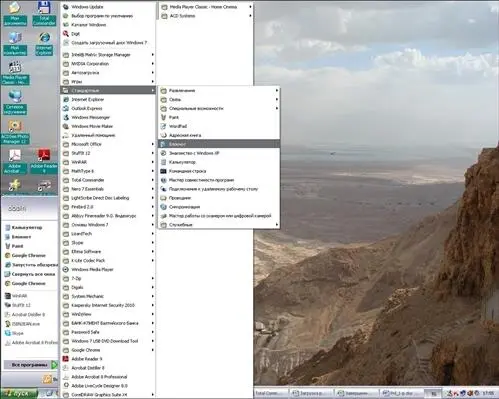Screen dimensions: 499x399
Task: Launch ACDSee Photo Manager 12 desktop icon
Action: coord(15,132)
